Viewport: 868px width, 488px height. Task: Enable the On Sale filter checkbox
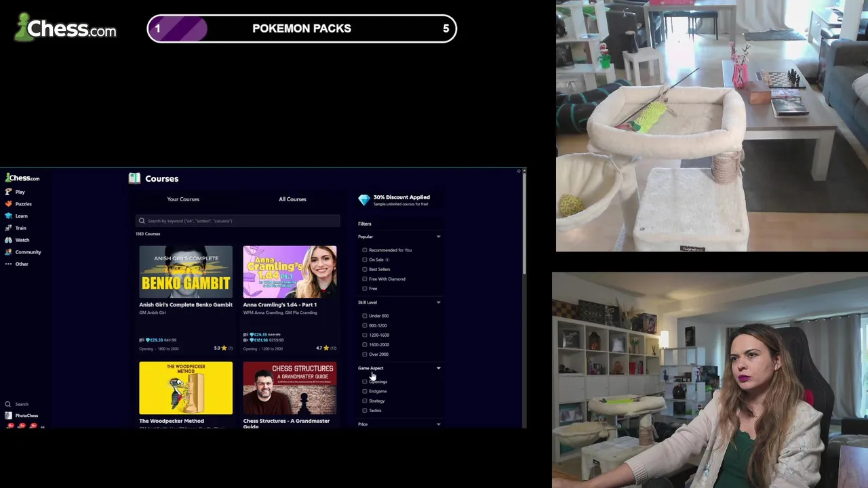pyautogui.click(x=365, y=260)
